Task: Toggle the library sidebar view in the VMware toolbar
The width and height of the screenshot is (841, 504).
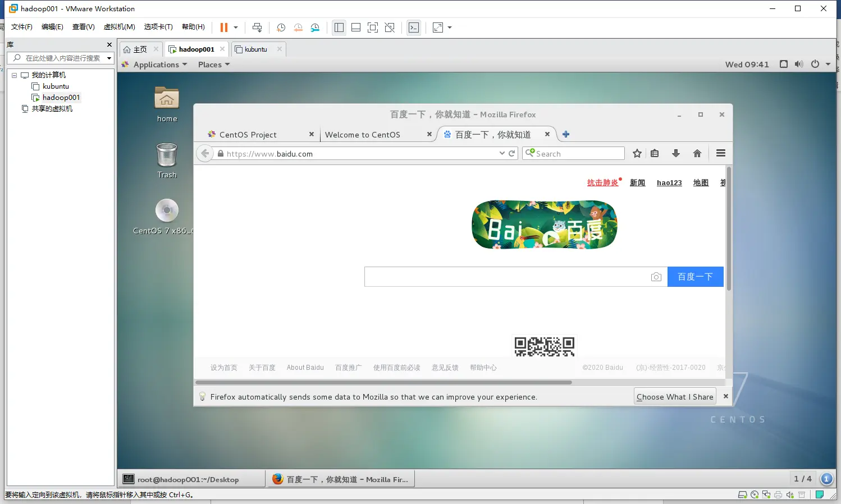Action: pyautogui.click(x=339, y=28)
